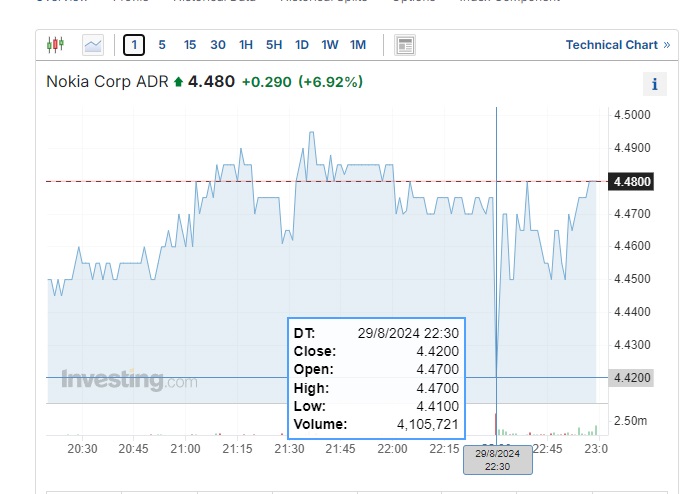Click the double chevron after Technical Chart
This screenshot has height=494, width=687.
(667, 45)
